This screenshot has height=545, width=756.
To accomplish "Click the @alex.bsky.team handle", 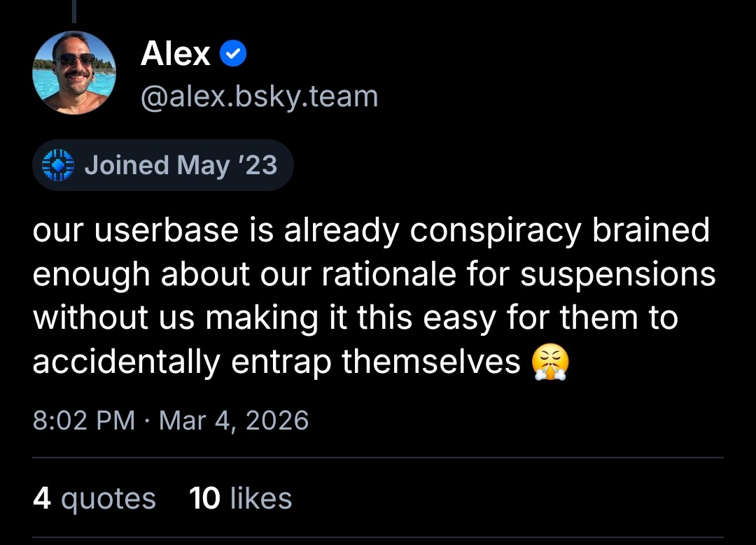I will [x=259, y=96].
